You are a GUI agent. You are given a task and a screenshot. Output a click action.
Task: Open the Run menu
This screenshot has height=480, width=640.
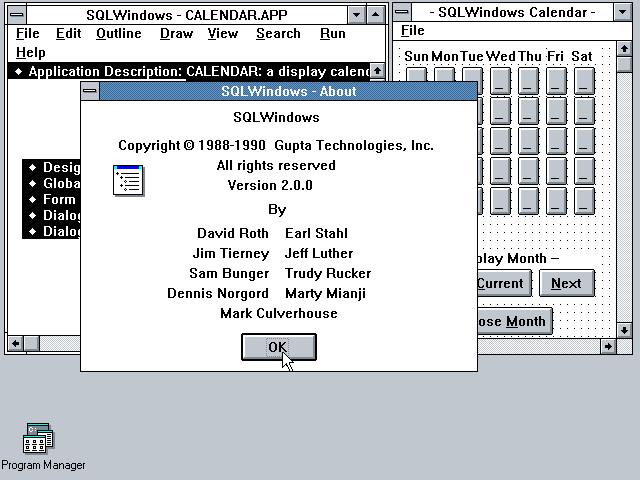(x=333, y=33)
